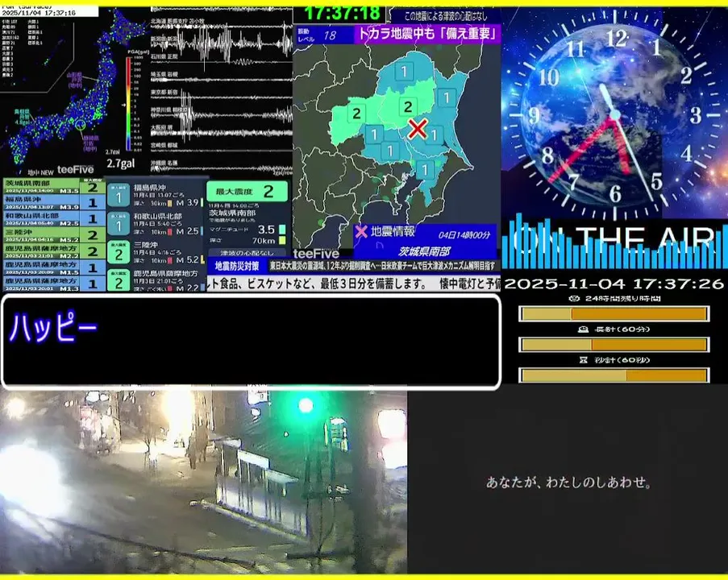
Task: Click the green traffic light in webcam
Action: pos(306,405)
